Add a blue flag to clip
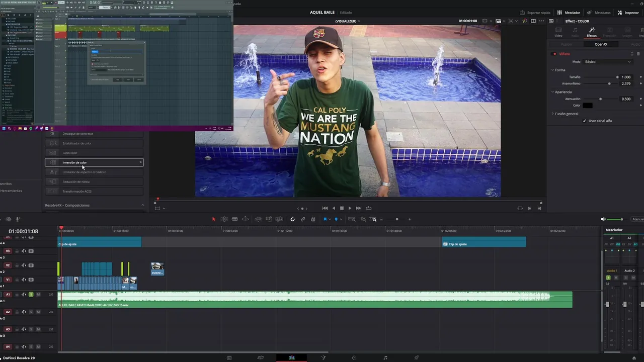 coord(325,219)
